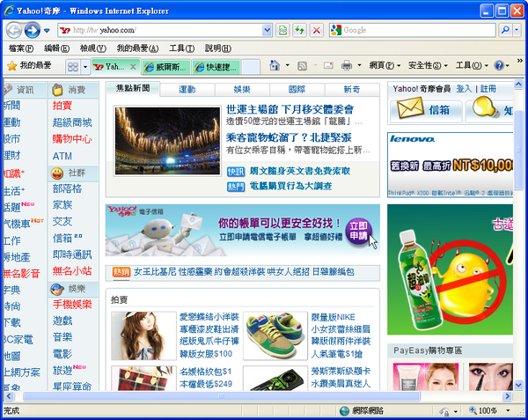Expand the command bar overflow chevron
528x420 pixels.
520,61
